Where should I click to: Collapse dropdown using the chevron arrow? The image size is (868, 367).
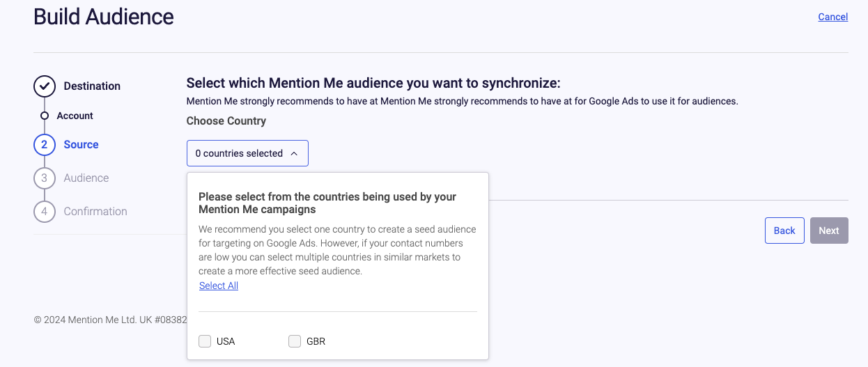294,153
